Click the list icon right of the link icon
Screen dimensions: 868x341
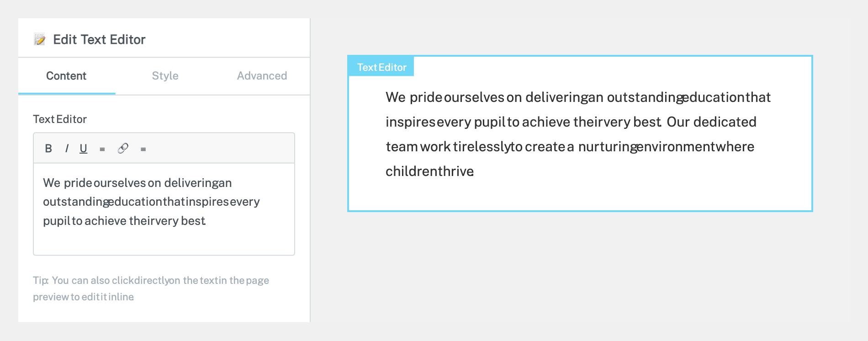coord(143,149)
